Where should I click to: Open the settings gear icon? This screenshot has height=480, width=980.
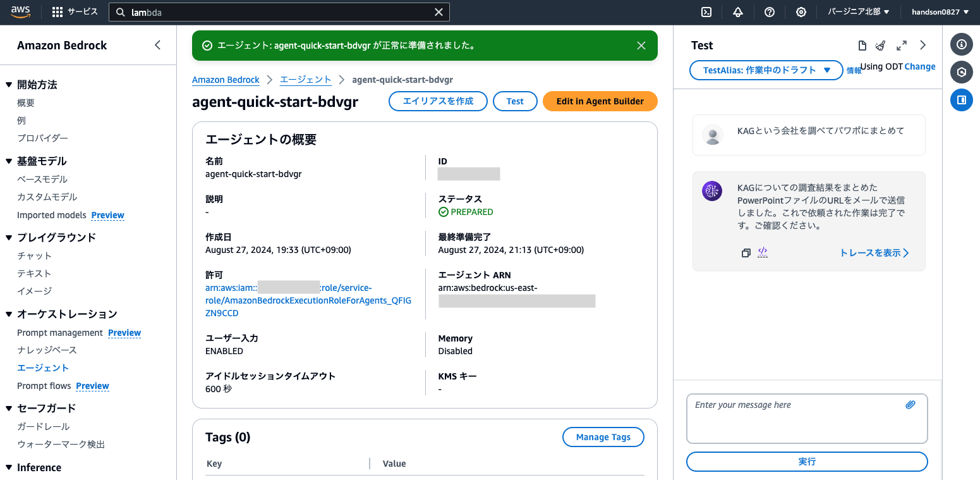(801, 12)
